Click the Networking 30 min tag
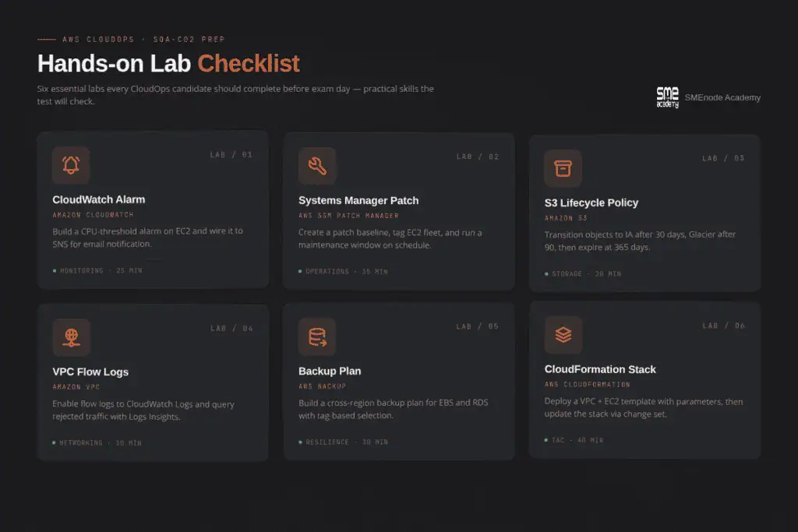 pyautogui.click(x=97, y=443)
